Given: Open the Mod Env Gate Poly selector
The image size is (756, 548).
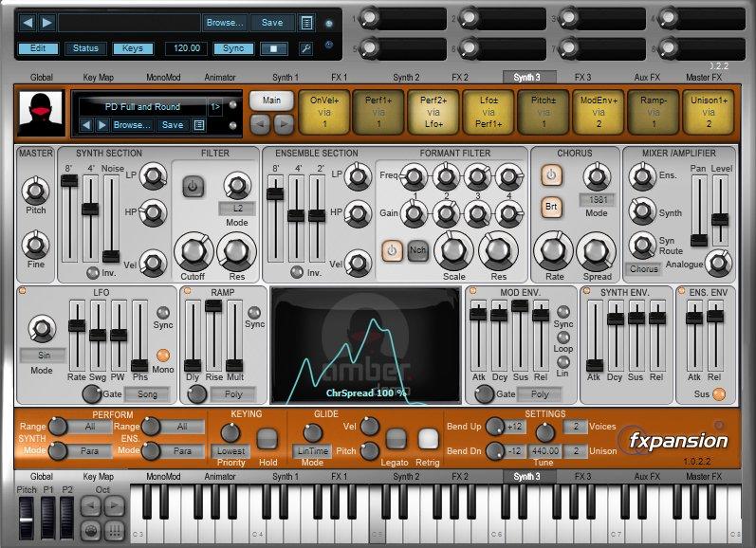Looking at the screenshot, I should click(539, 394).
